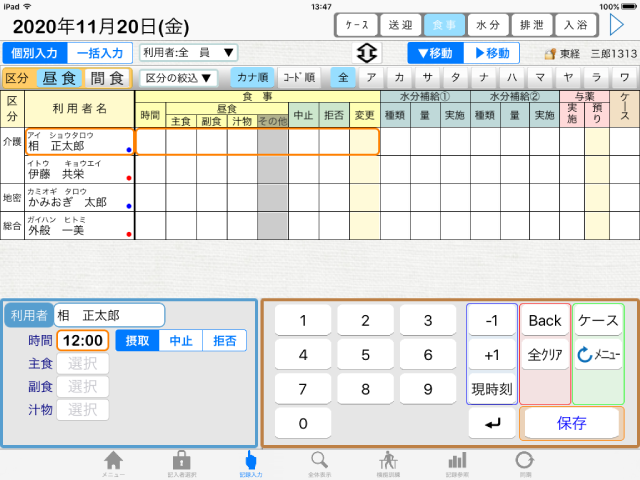Tap the functional training walker icon
This screenshot has height=480, width=640.
click(388, 461)
